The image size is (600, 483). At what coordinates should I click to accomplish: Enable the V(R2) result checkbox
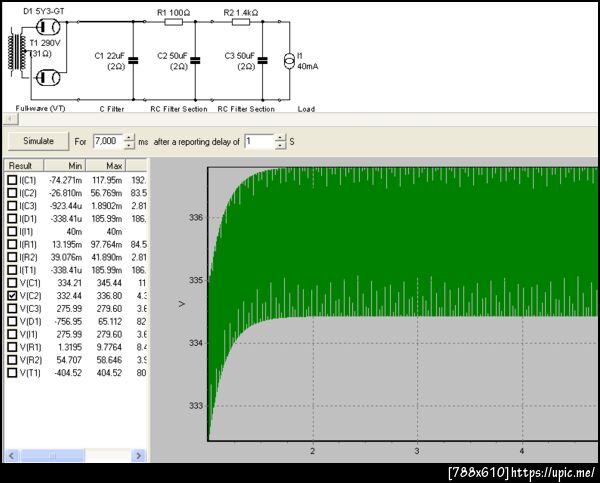(13, 360)
